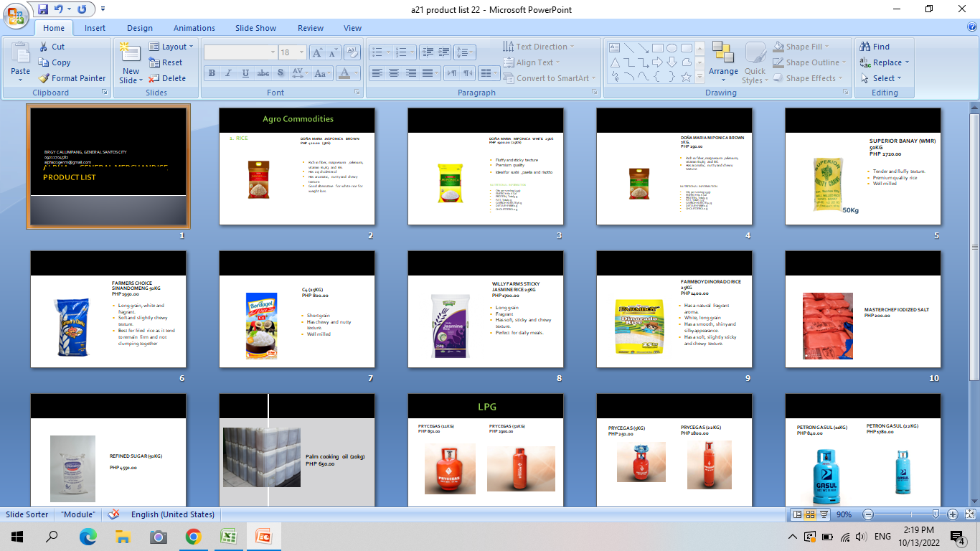This screenshot has width=980, height=551.
Task: Open the Animations tab
Action: (194, 28)
